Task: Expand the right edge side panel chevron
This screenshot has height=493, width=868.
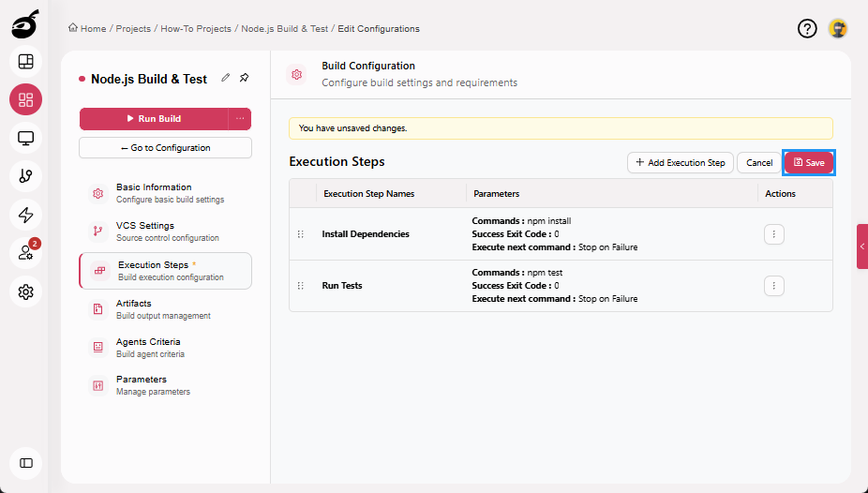Action: coord(862,246)
